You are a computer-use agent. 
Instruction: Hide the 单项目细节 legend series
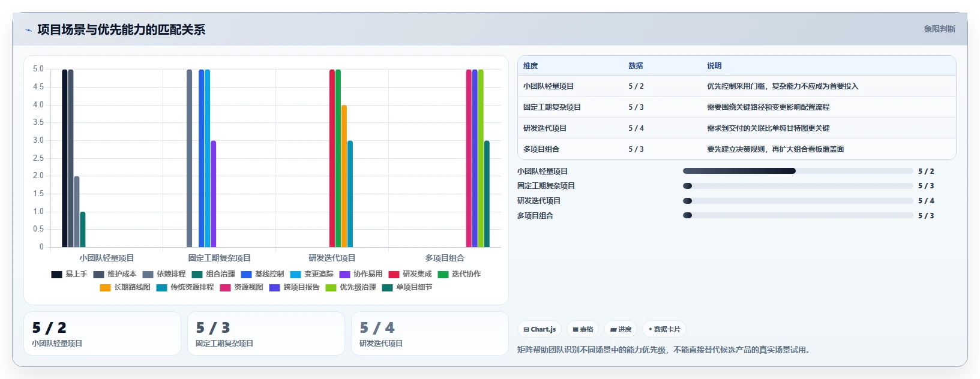[x=407, y=287]
